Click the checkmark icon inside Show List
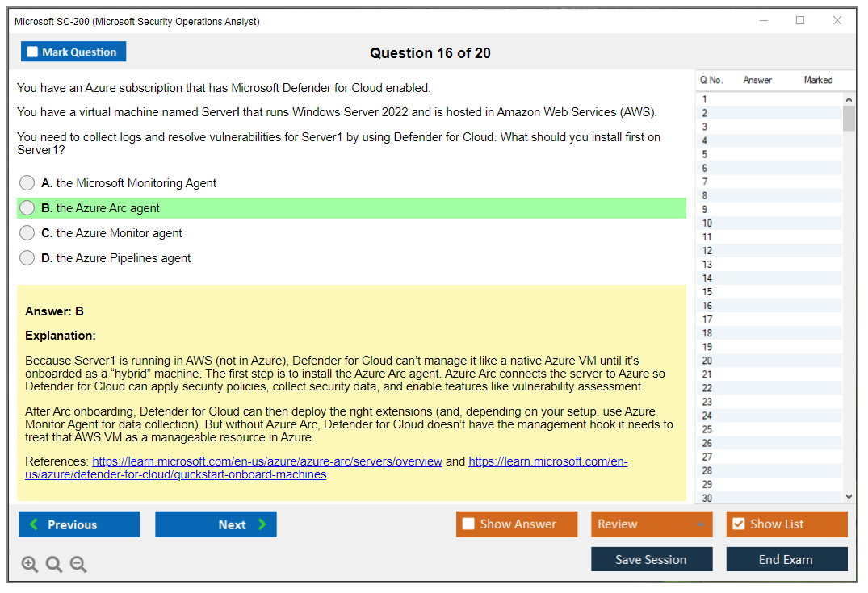868x593 pixels. click(737, 524)
